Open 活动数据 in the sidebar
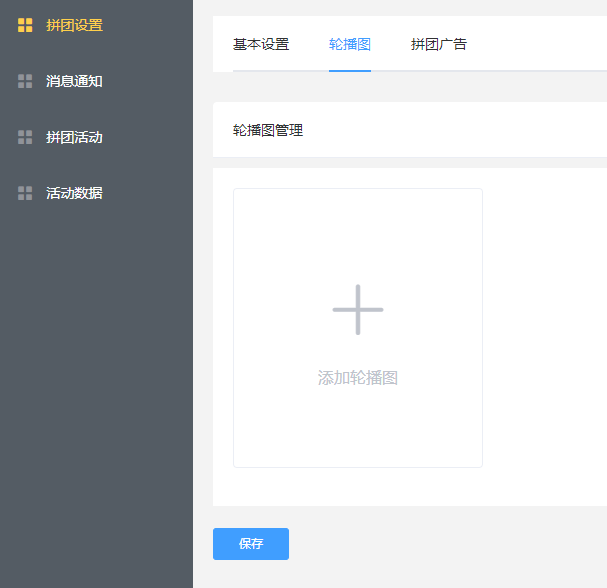The height and width of the screenshot is (588, 607). [x=74, y=193]
